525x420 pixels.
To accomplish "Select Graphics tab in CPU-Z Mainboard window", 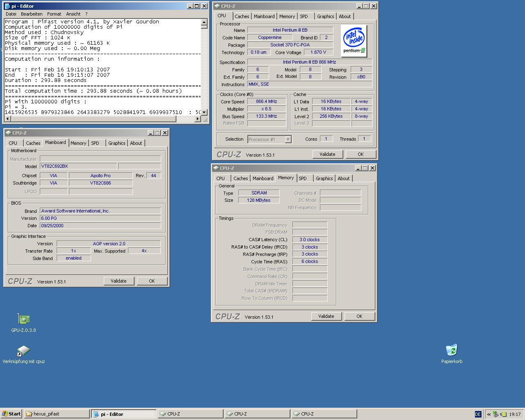I will tap(116, 143).
